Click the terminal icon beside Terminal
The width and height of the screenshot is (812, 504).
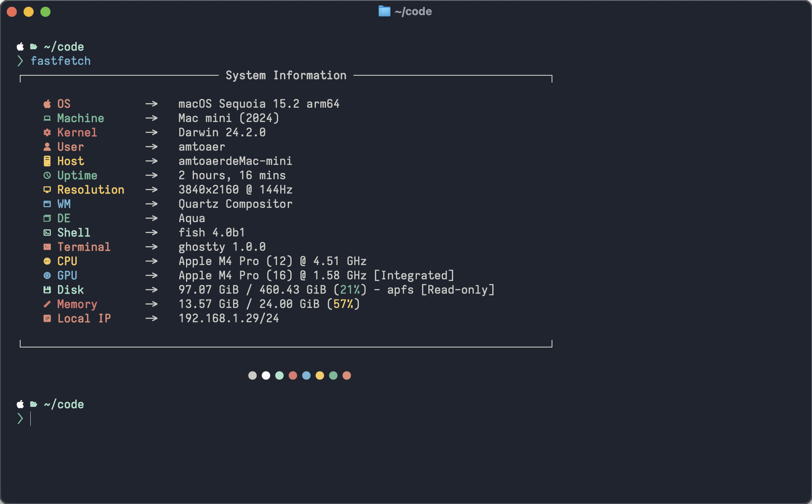(x=47, y=247)
